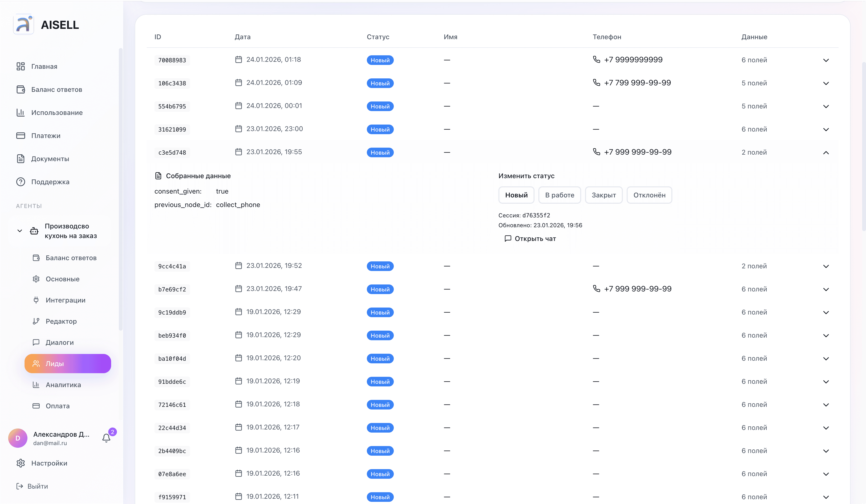Expand details for lead 9cc4c41a
The image size is (866, 504).
(826, 266)
